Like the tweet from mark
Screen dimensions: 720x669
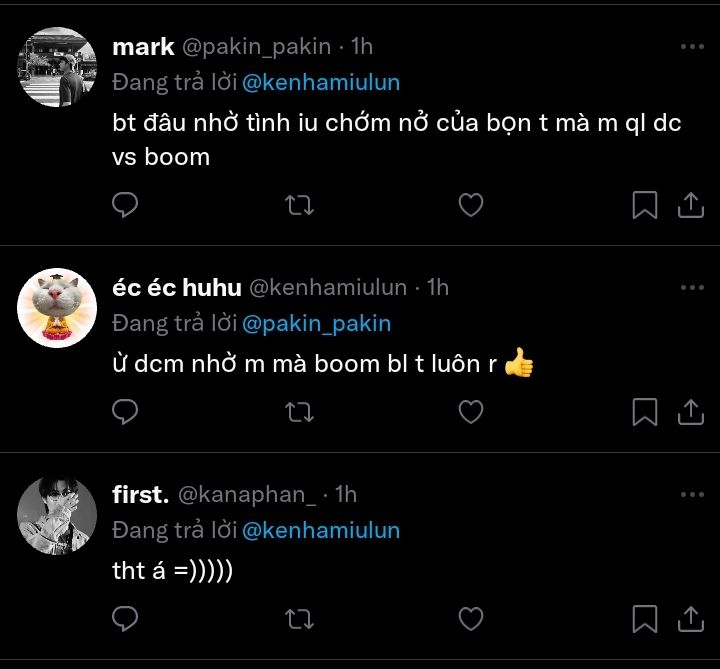click(x=470, y=205)
